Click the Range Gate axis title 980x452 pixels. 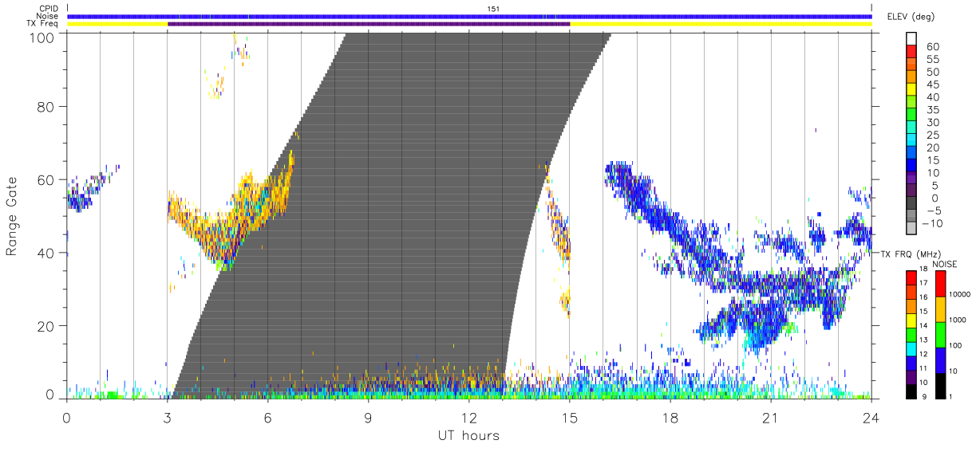pos(12,216)
